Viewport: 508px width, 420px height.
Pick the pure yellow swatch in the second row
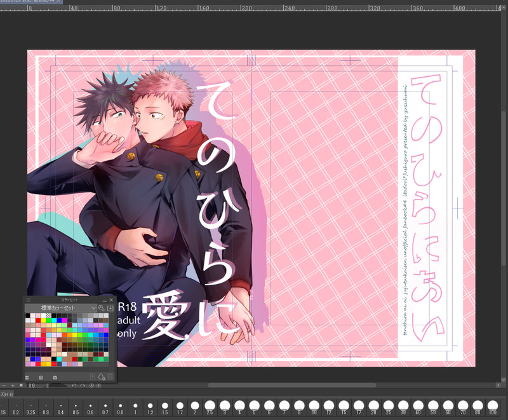click(43, 320)
